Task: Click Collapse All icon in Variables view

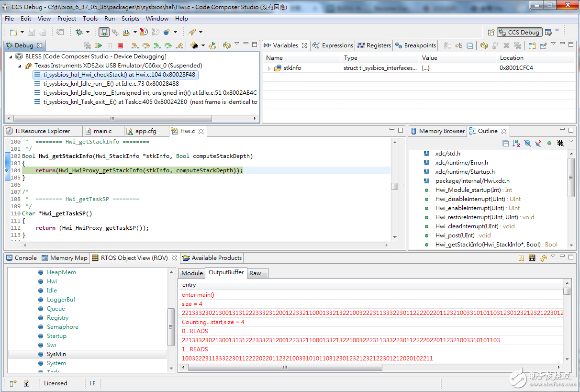Action: [470, 45]
